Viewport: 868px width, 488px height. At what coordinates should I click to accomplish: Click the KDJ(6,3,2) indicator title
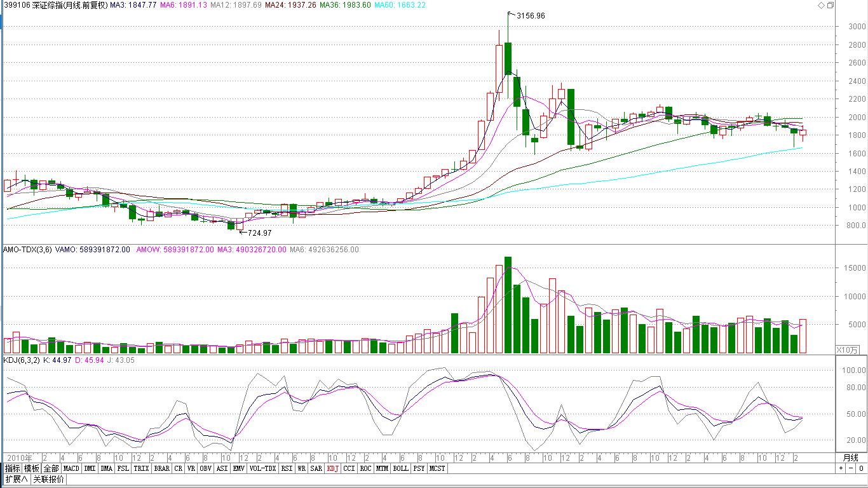pos(22,360)
